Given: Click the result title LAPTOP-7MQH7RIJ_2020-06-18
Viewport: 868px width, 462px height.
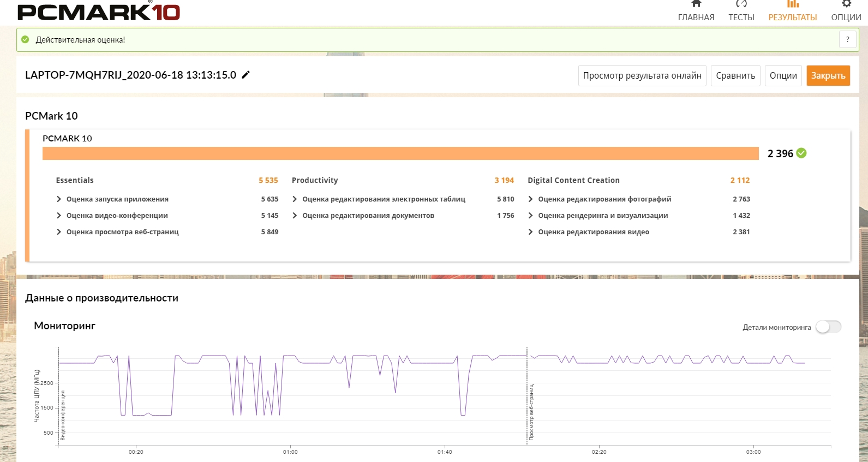Looking at the screenshot, I should coord(130,75).
